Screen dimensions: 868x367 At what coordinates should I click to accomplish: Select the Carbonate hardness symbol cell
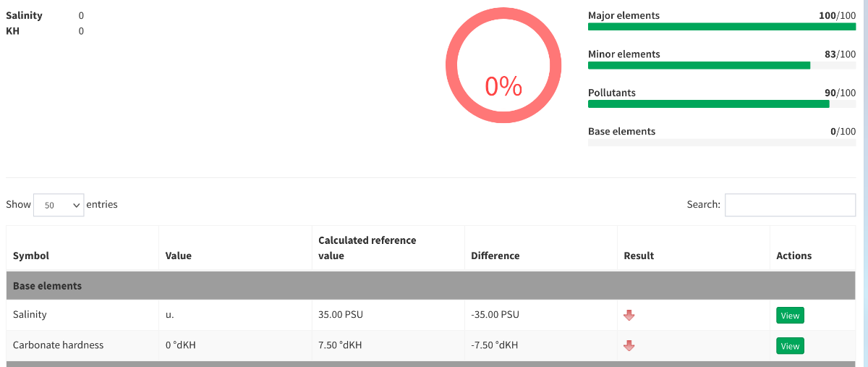58,345
